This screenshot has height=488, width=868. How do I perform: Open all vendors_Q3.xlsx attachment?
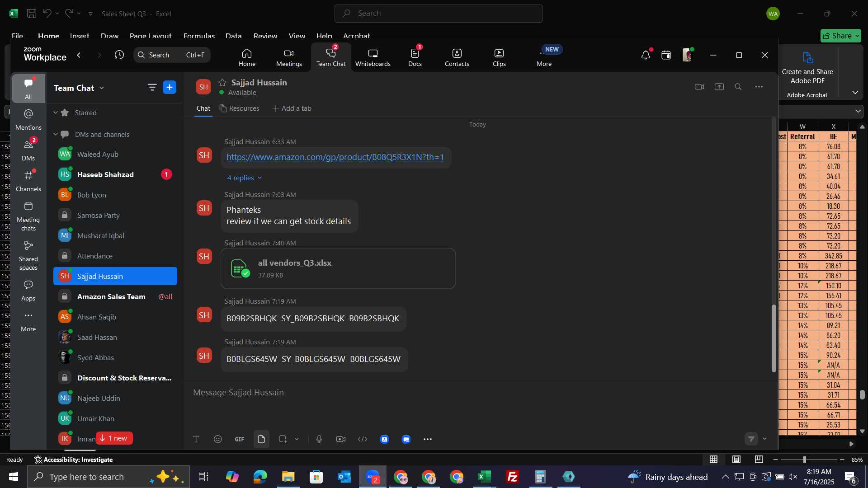(x=338, y=268)
